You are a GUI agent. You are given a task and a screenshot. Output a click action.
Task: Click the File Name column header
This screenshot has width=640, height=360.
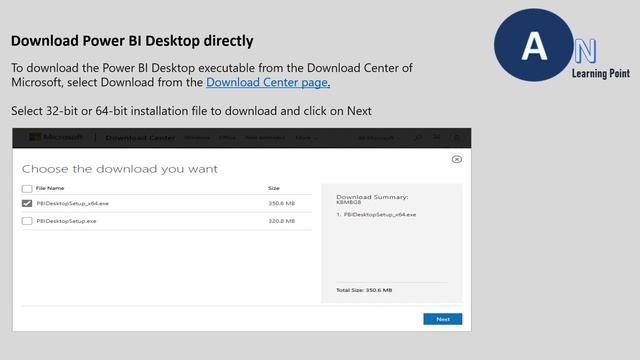point(50,188)
